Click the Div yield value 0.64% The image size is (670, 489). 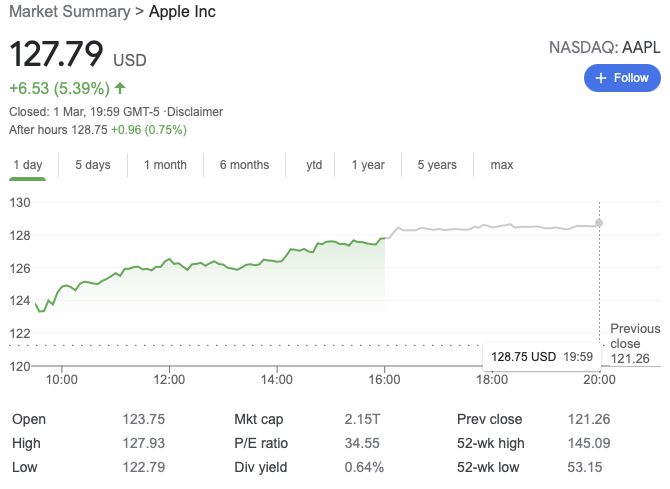[x=364, y=467]
